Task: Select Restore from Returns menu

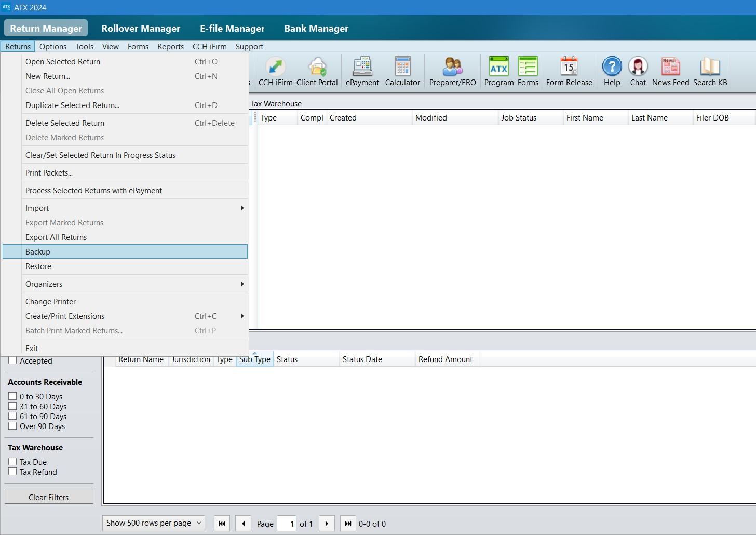Action: tap(125, 266)
